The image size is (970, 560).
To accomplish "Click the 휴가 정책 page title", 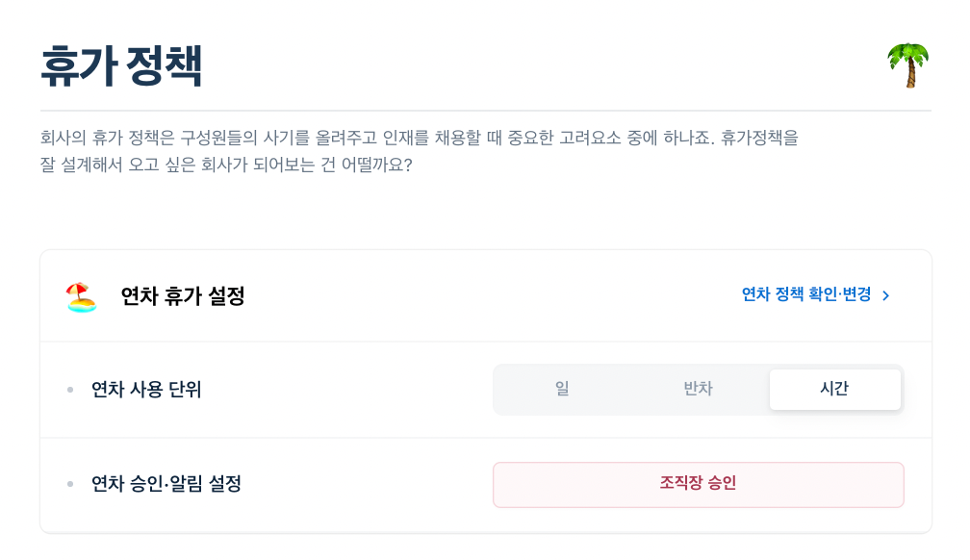I will (121, 65).
